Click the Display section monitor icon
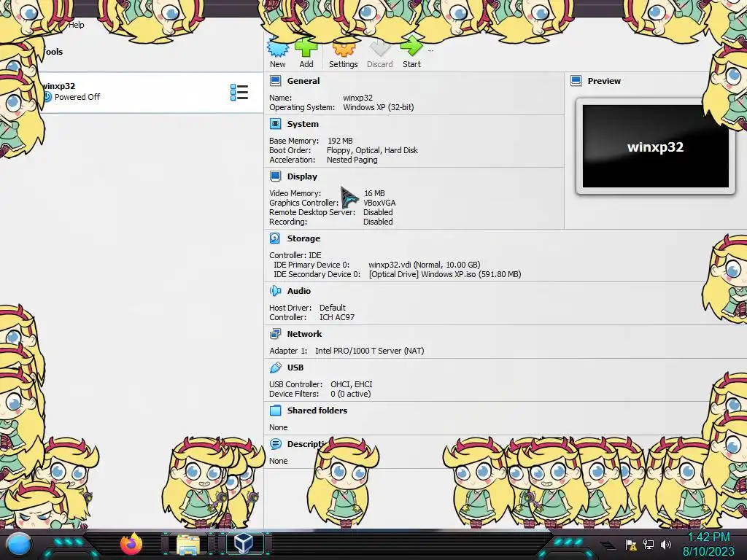Image resolution: width=747 pixels, height=560 pixels. 275,176
